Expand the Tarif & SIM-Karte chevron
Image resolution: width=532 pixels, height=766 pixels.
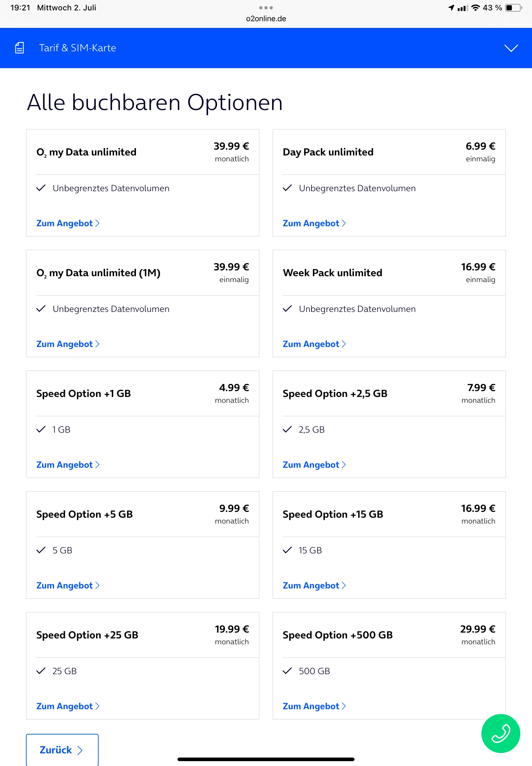(x=511, y=48)
